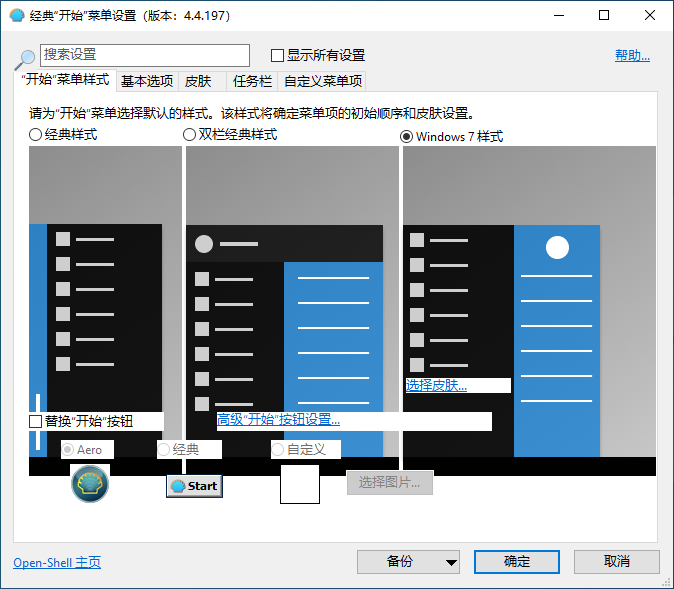Click the Open-Shell title bar icon
Viewport: 674px width, 589px height.
[x=17, y=16]
